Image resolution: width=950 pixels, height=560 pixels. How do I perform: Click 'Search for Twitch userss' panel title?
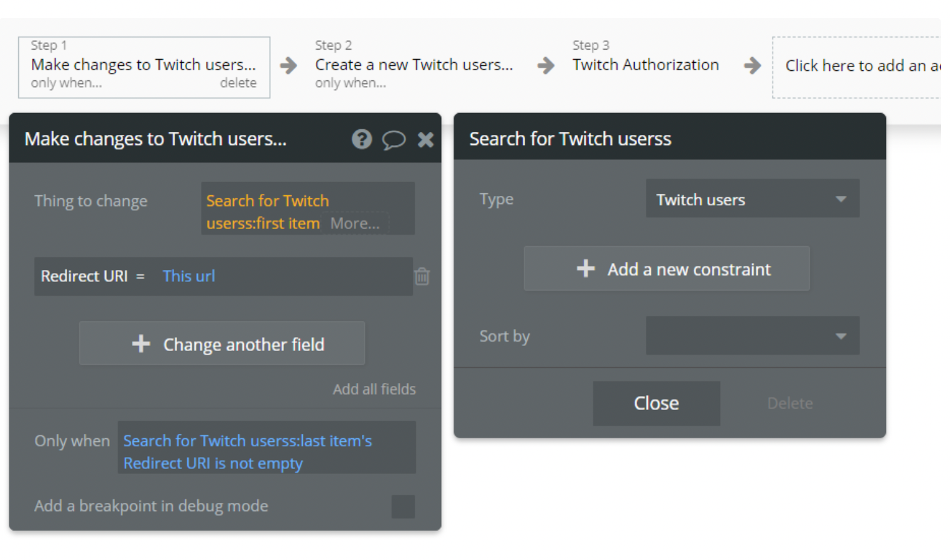pyautogui.click(x=570, y=139)
